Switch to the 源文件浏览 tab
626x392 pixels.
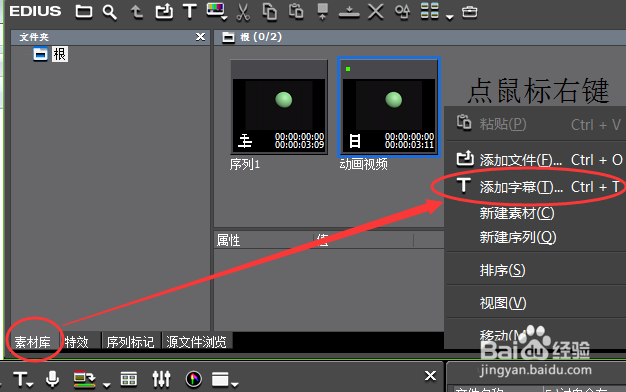(196, 342)
